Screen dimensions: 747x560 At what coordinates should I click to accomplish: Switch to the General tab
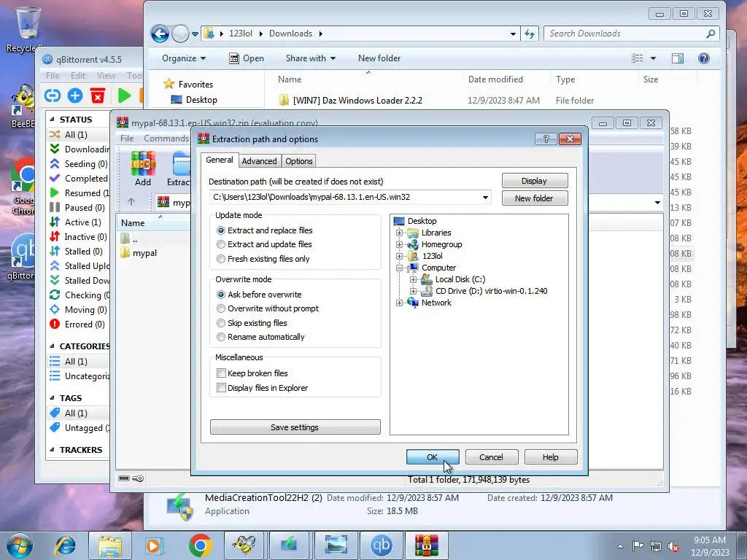219,160
